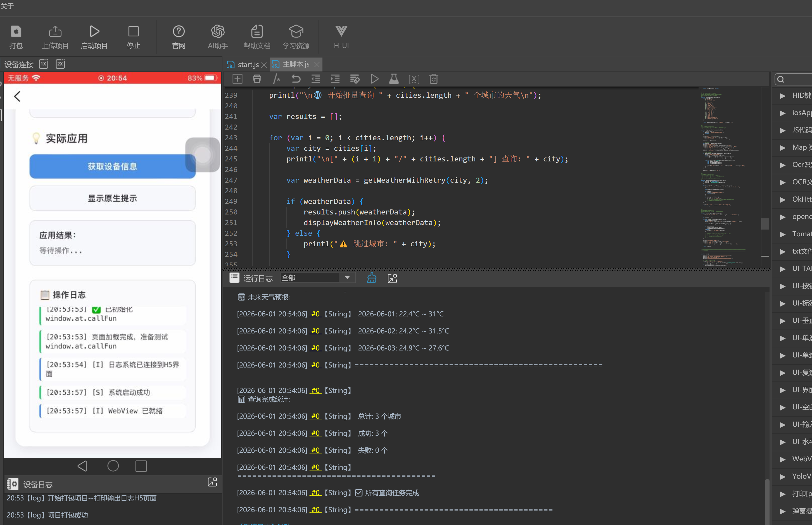
Task: Run script with editor play icon
Action: (x=374, y=79)
